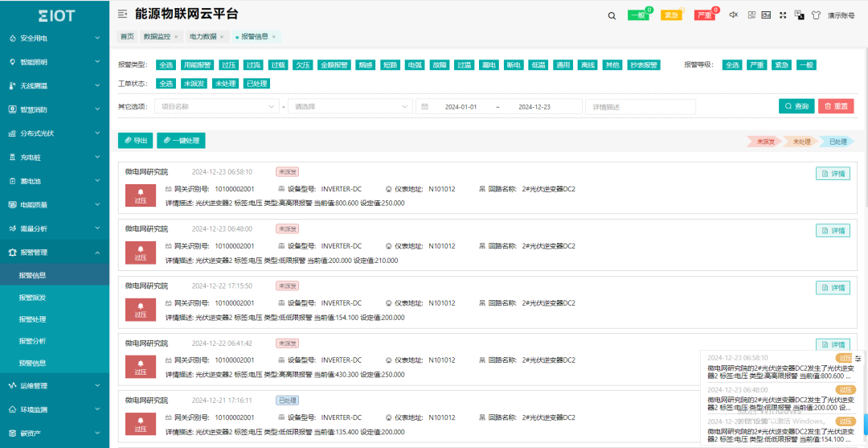Expand the 安全用电 sidebar menu
The image size is (868, 448).
[x=55, y=39]
